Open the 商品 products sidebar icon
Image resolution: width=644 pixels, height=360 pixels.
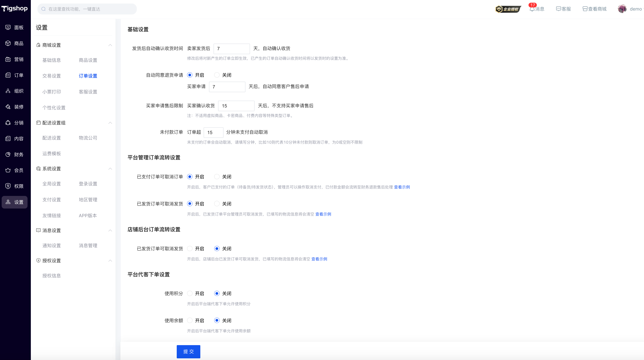pos(8,43)
